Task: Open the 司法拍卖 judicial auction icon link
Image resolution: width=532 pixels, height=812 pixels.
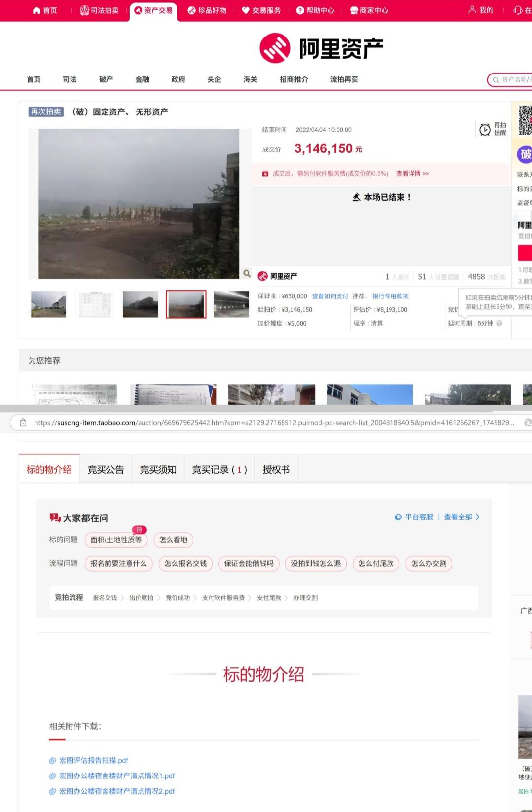Action: tap(84, 10)
